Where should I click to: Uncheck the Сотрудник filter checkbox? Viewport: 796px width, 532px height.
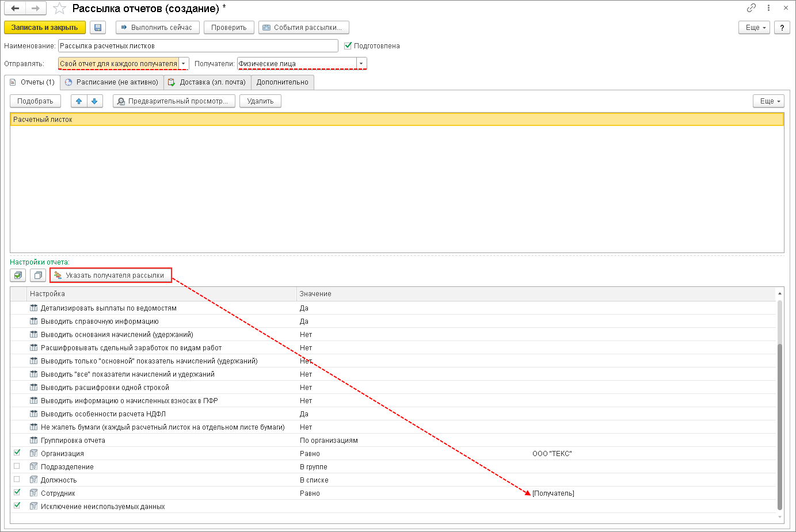coord(17,493)
